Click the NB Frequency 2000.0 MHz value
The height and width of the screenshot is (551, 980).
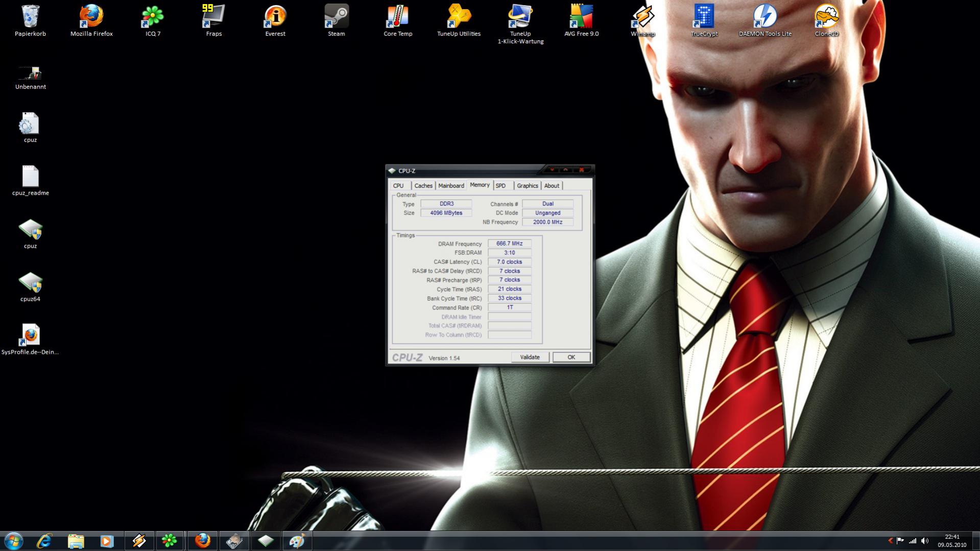(547, 222)
